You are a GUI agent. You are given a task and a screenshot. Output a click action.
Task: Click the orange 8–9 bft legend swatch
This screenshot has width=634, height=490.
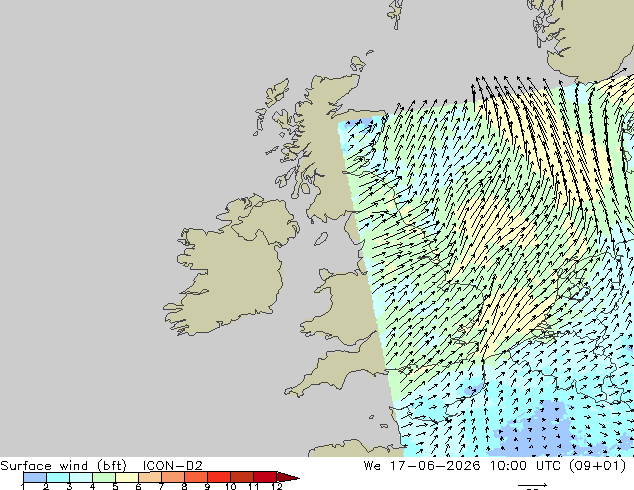click(196, 477)
